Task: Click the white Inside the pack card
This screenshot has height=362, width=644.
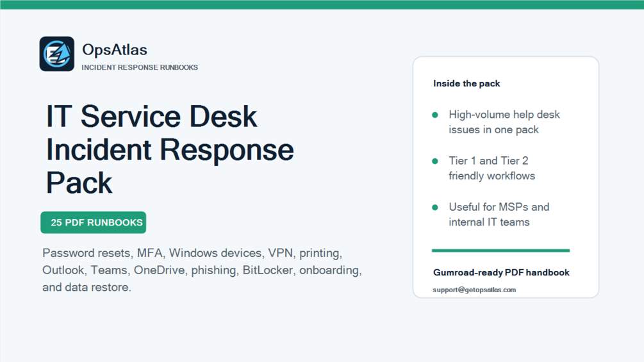Action: coord(506,177)
